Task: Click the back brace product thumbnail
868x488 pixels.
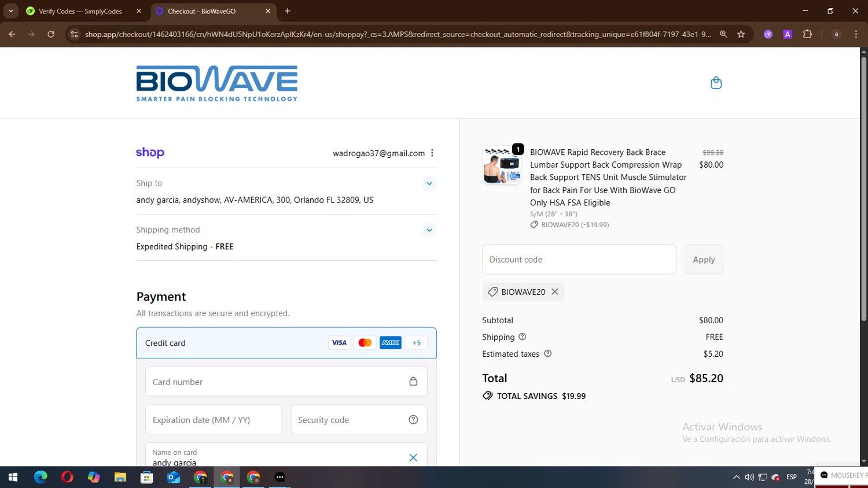Action: pos(502,165)
